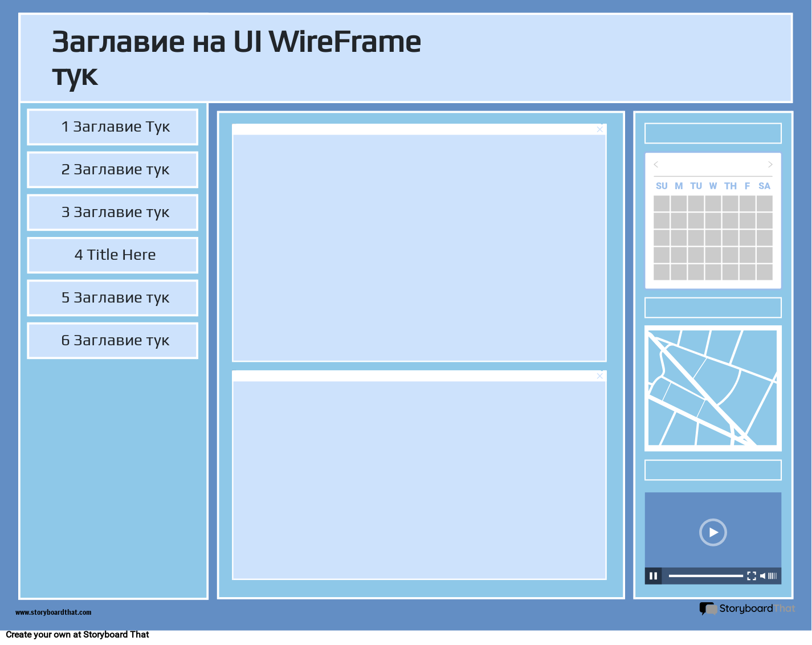The image size is (812, 645).
Task: Click the calendar header column labeled SU
Action: coord(662,186)
